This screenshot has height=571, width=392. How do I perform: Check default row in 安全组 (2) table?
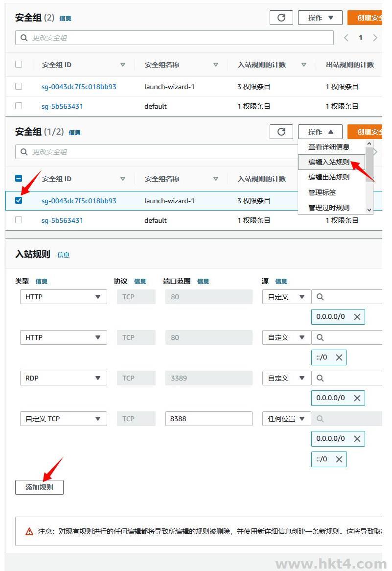(19, 106)
